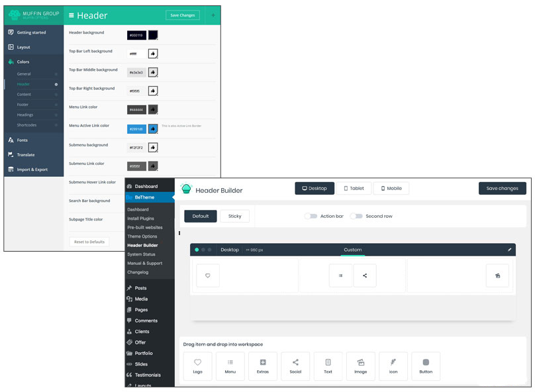
Task: Click the Header background hex input field
Action: click(x=136, y=35)
